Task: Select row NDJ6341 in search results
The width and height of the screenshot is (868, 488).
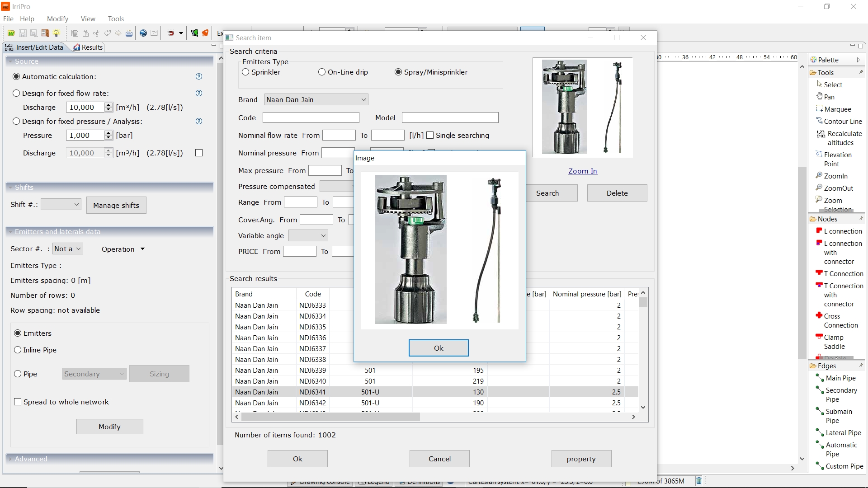Action: point(312,392)
